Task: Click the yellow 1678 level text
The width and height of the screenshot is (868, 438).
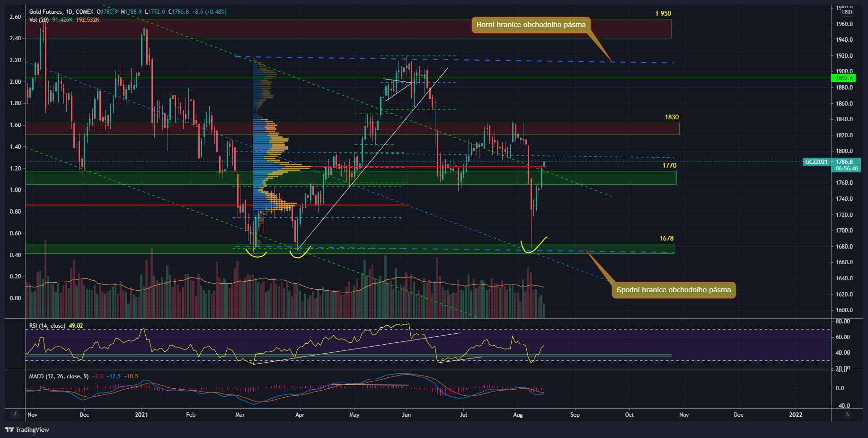Action: pyautogui.click(x=666, y=238)
